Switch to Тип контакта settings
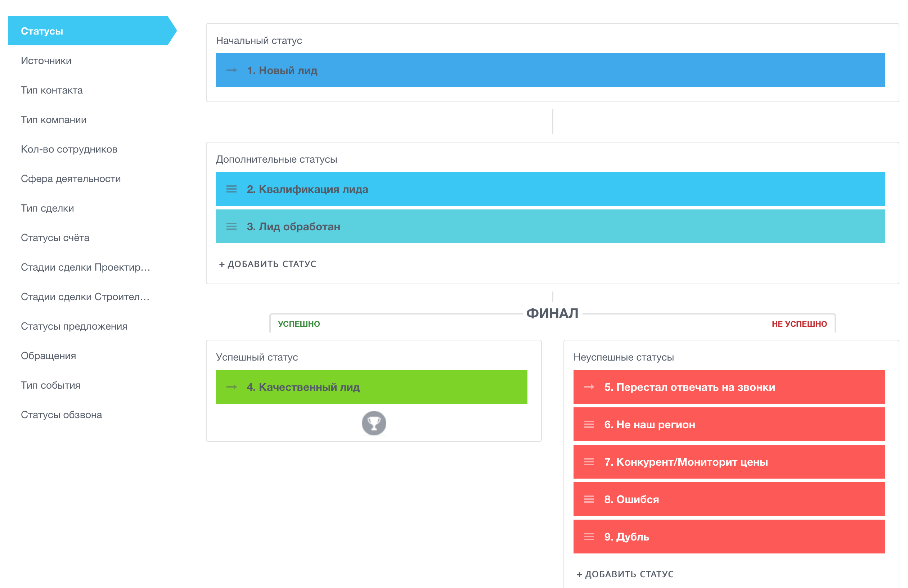Image resolution: width=908 pixels, height=588 pixels. click(51, 90)
